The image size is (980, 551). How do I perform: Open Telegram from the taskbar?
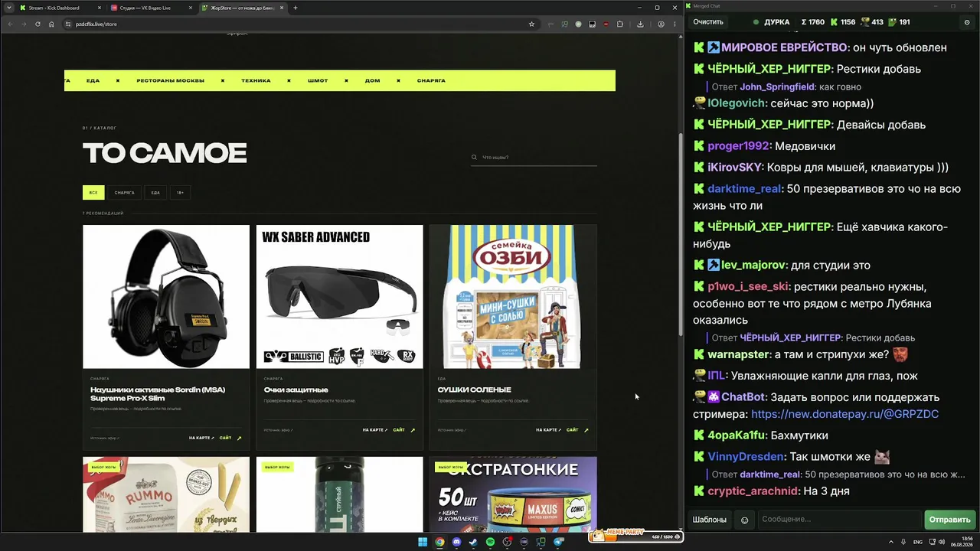[x=557, y=543]
